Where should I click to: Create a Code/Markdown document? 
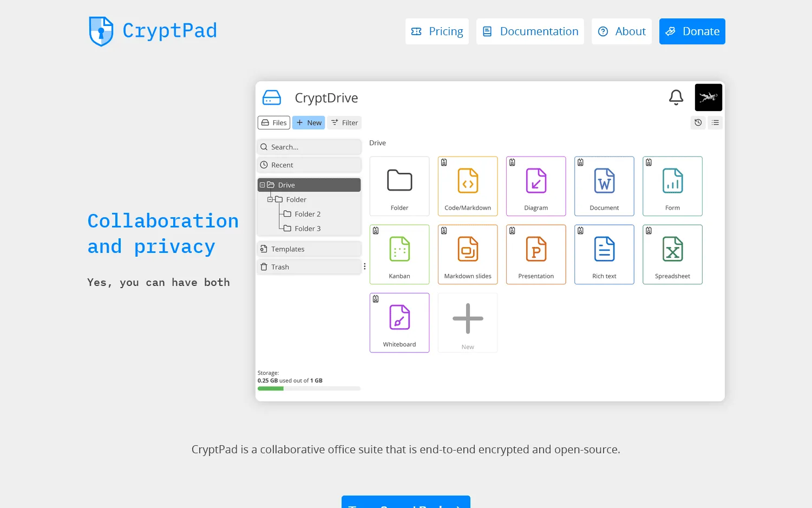click(468, 186)
